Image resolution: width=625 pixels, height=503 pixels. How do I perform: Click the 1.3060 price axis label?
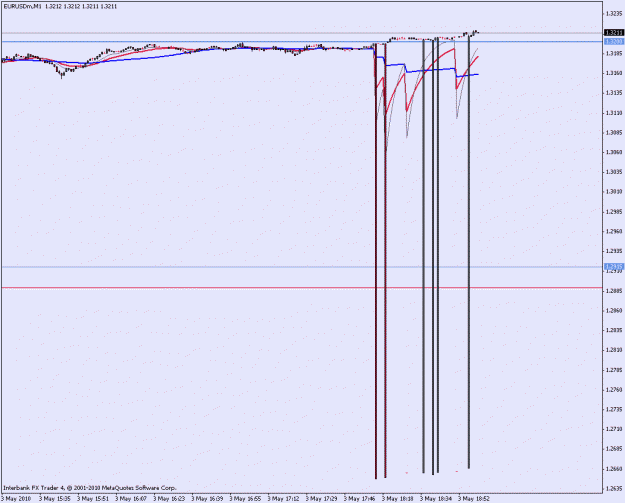614,152
